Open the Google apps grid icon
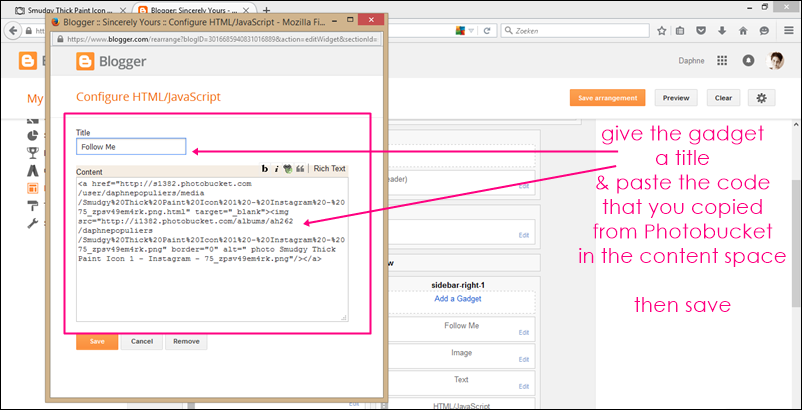Screen dimensions: 802x410 click(x=722, y=61)
